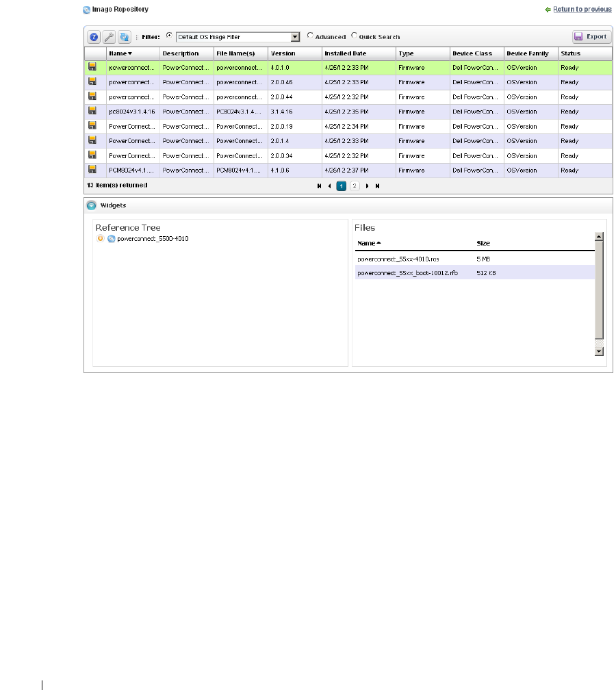The height and width of the screenshot is (690, 616).
Task: Open the Default OS Image Filter dropdown
Action: pyautogui.click(x=295, y=37)
